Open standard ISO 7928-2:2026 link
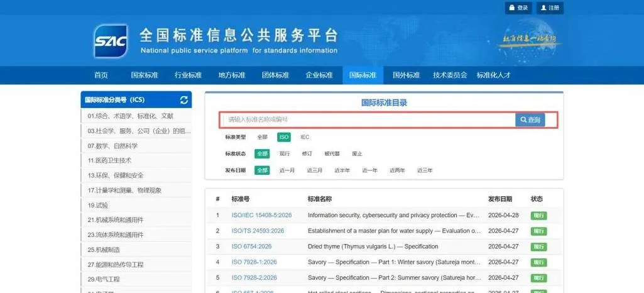 coord(254,277)
